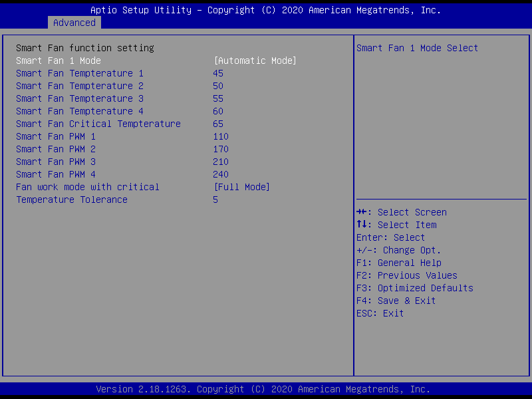Image resolution: width=532 pixels, height=399 pixels.
Task: Click the left-right arrows Select Screen icon
Action: pyautogui.click(x=362, y=212)
